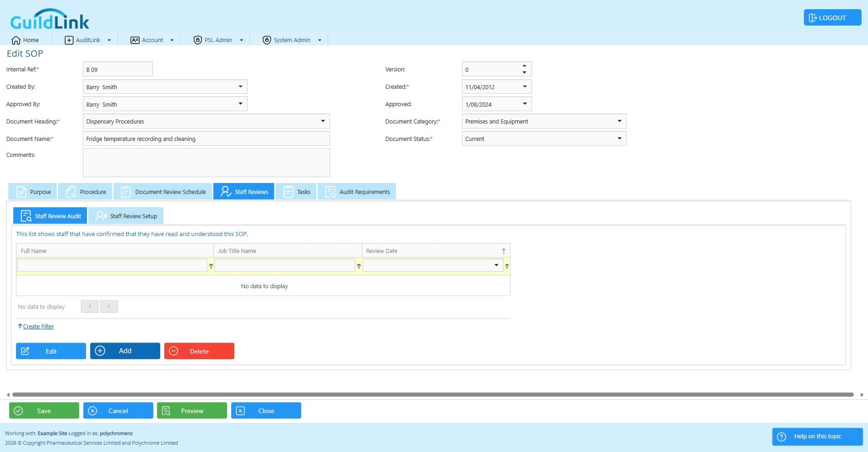This screenshot has height=452, width=868.
Task: Switch to Staff Review Setup sub-tab
Action: 126,216
